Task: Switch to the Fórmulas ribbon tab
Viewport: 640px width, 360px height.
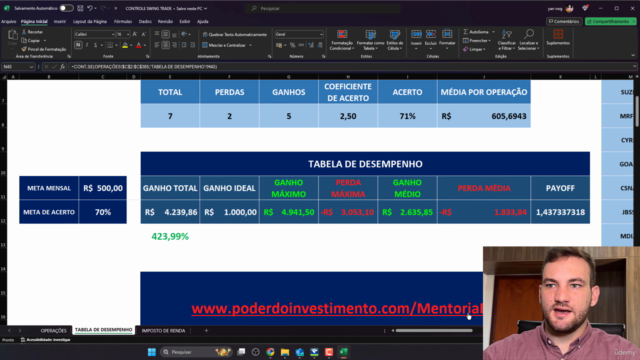Action: [x=123, y=21]
